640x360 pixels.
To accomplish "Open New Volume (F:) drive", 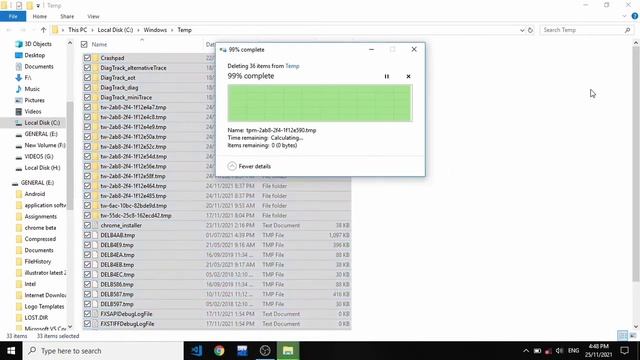I will pyautogui.click(x=44, y=145).
